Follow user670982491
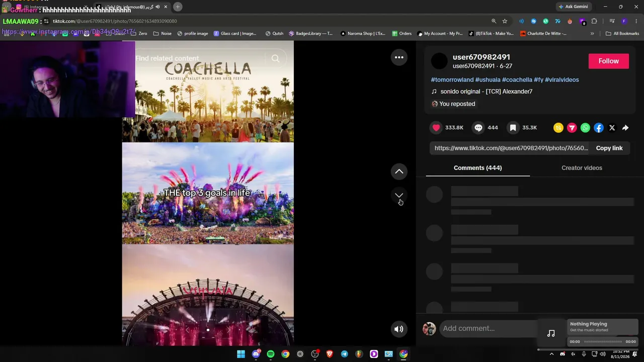The image size is (644, 362). [609, 61]
